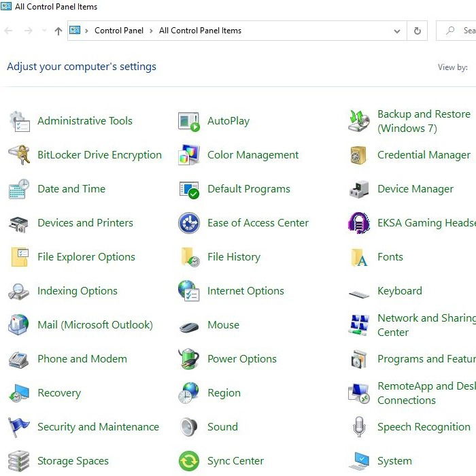Open the Keyboard link

point(400,291)
